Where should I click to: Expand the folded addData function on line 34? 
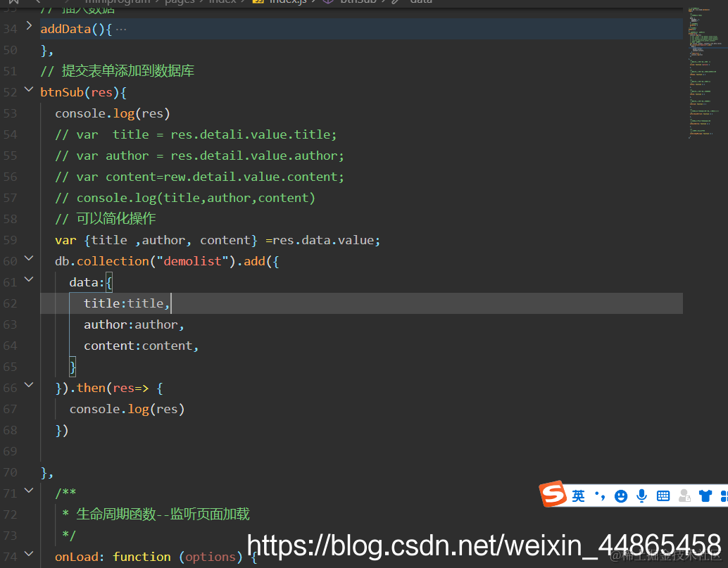29,25
